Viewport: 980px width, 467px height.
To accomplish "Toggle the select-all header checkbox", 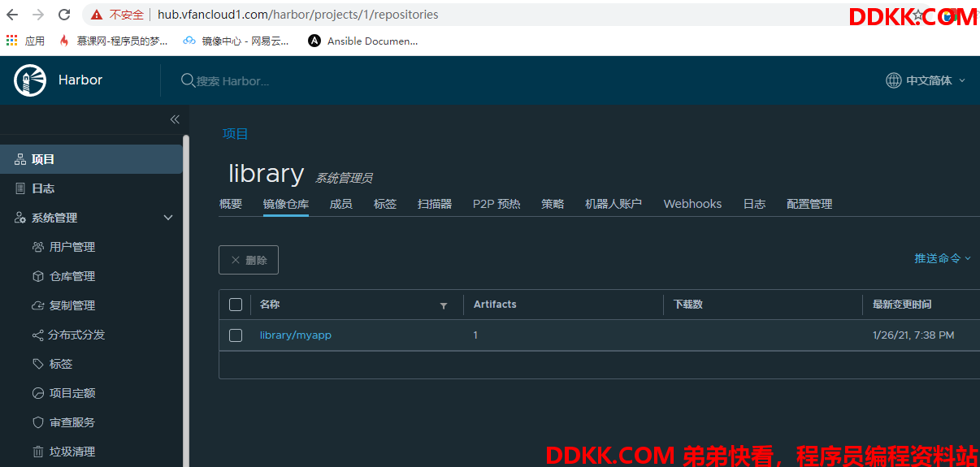I will [x=236, y=305].
